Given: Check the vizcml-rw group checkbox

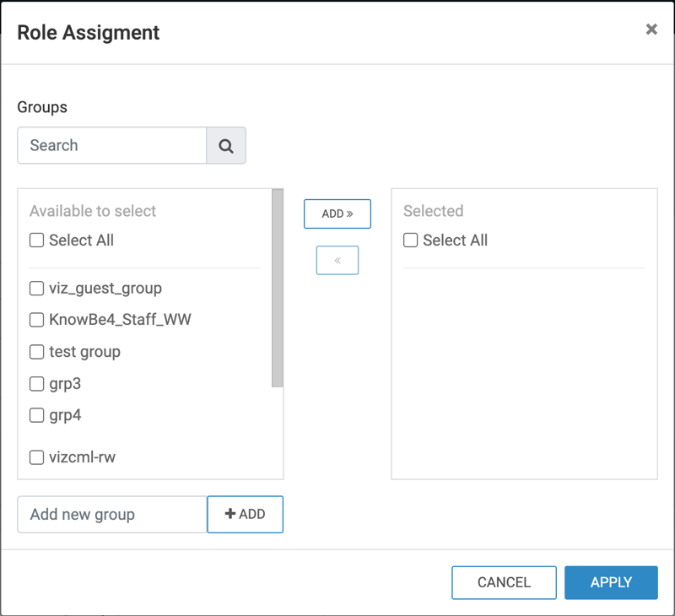Looking at the screenshot, I should [x=37, y=457].
